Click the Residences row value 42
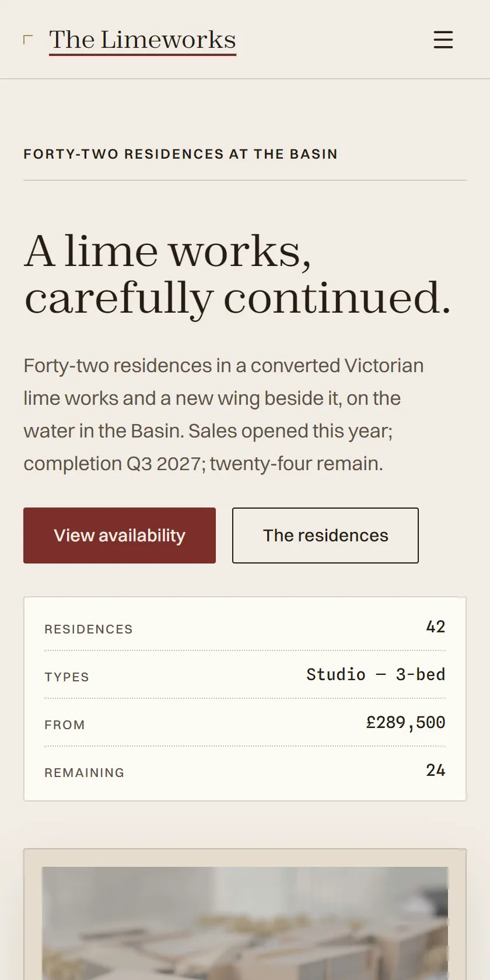The image size is (490, 980). (436, 626)
